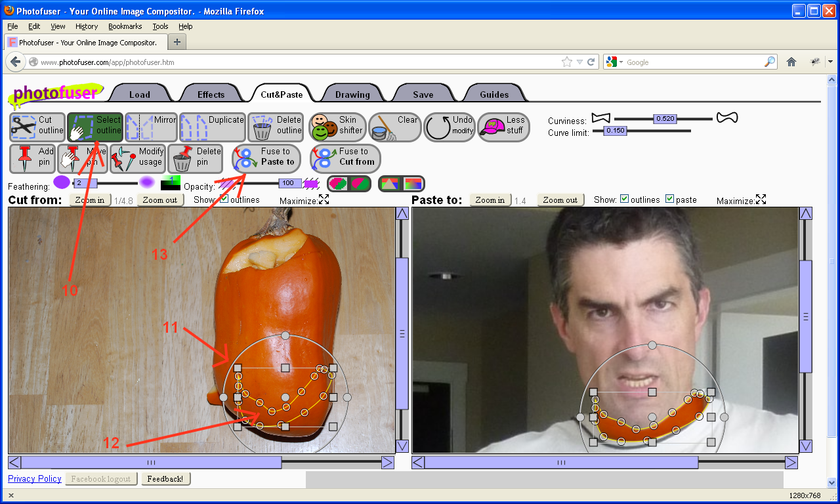The width and height of the screenshot is (840, 504).
Task: Click Delete outline trash bin
Action: (275, 127)
